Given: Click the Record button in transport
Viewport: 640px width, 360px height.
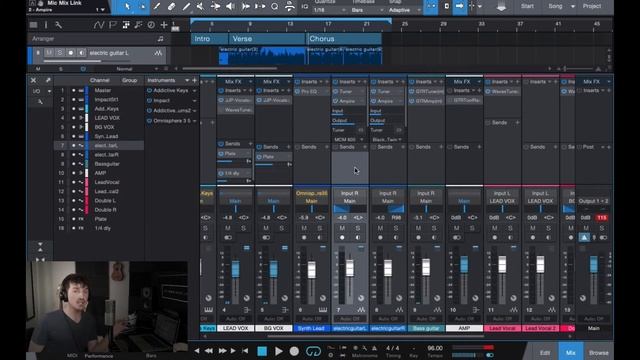Looking at the screenshot, I should point(294,351).
